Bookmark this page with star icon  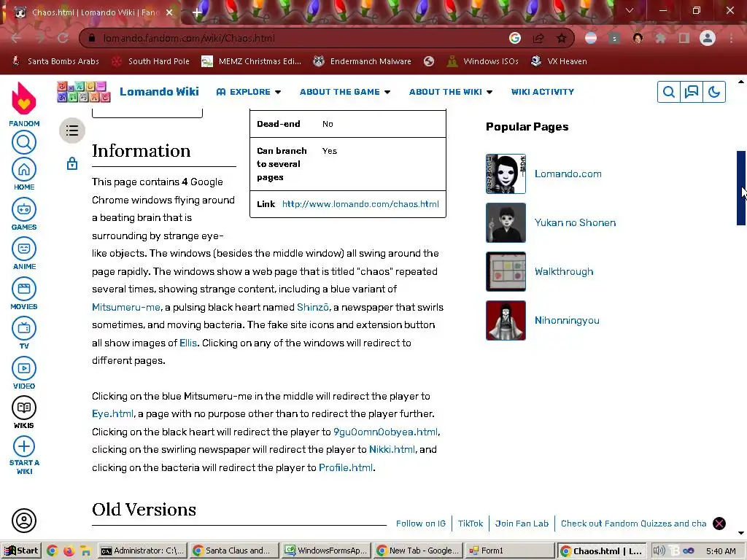pyautogui.click(x=561, y=39)
